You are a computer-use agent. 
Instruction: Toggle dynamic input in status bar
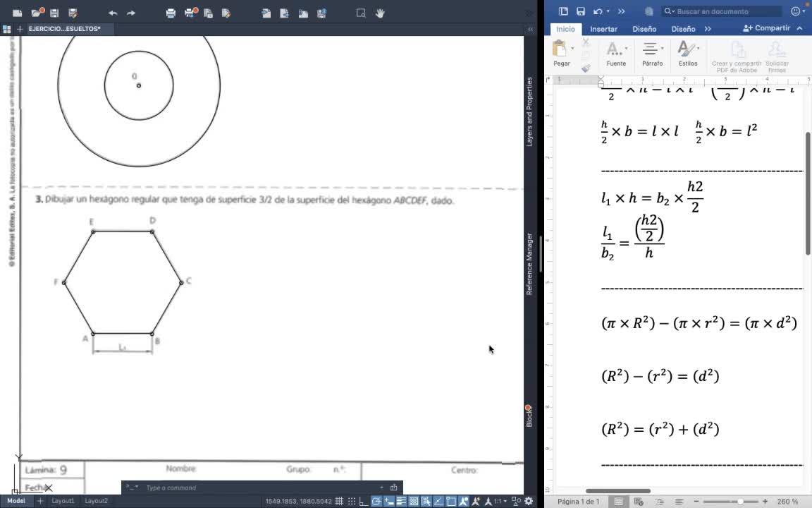tap(389, 501)
